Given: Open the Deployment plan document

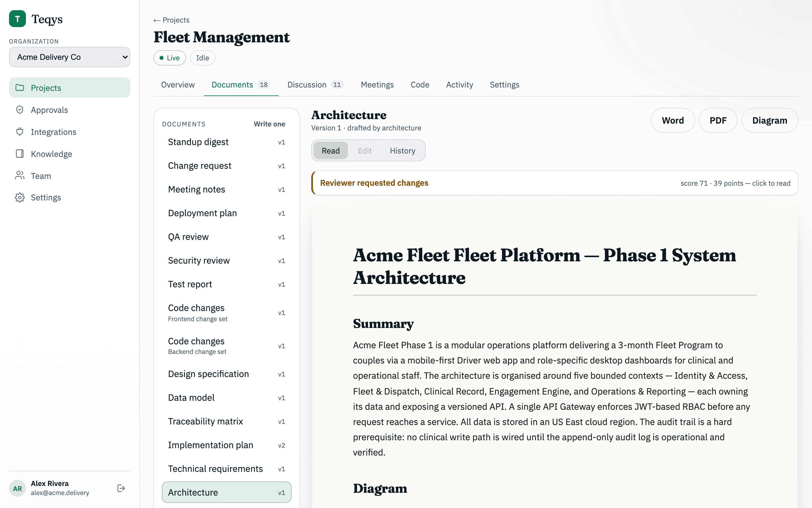Looking at the screenshot, I should (x=226, y=213).
